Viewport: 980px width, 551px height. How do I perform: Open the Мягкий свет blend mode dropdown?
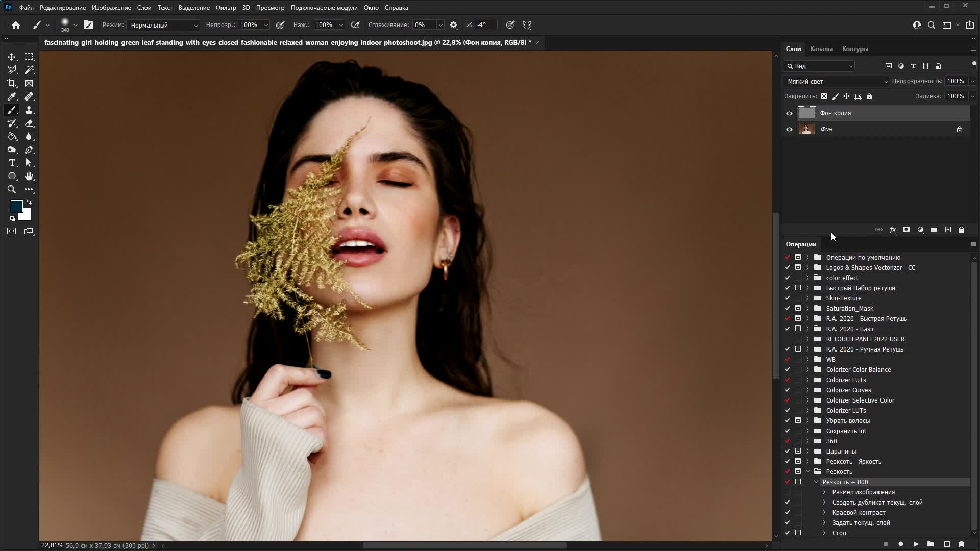point(836,81)
